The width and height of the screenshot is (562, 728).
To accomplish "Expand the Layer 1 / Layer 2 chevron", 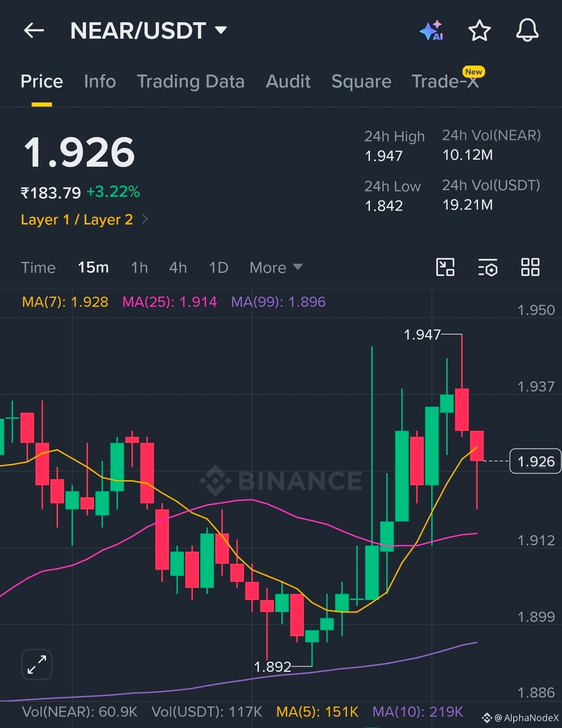I will (145, 219).
